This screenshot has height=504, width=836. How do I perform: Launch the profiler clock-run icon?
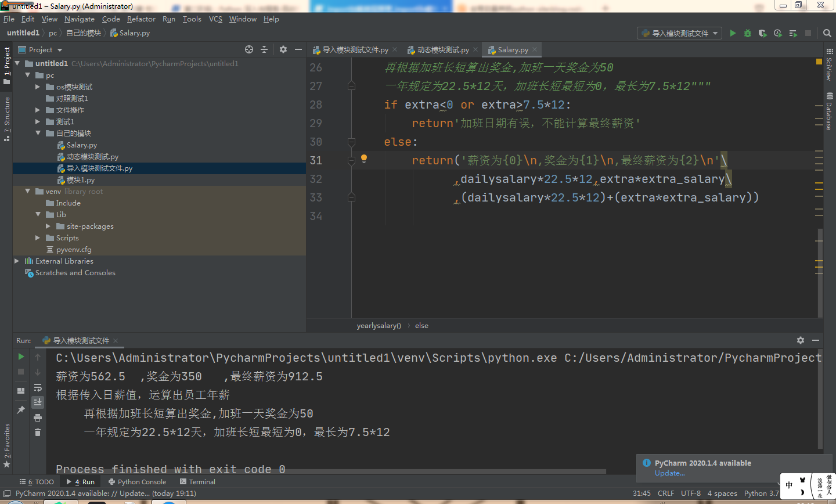point(778,33)
